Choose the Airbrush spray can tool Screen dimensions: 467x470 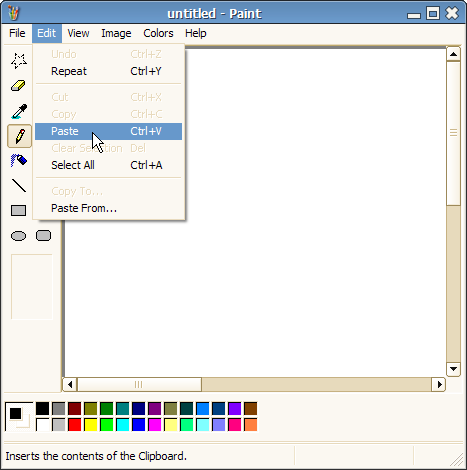(19, 161)
